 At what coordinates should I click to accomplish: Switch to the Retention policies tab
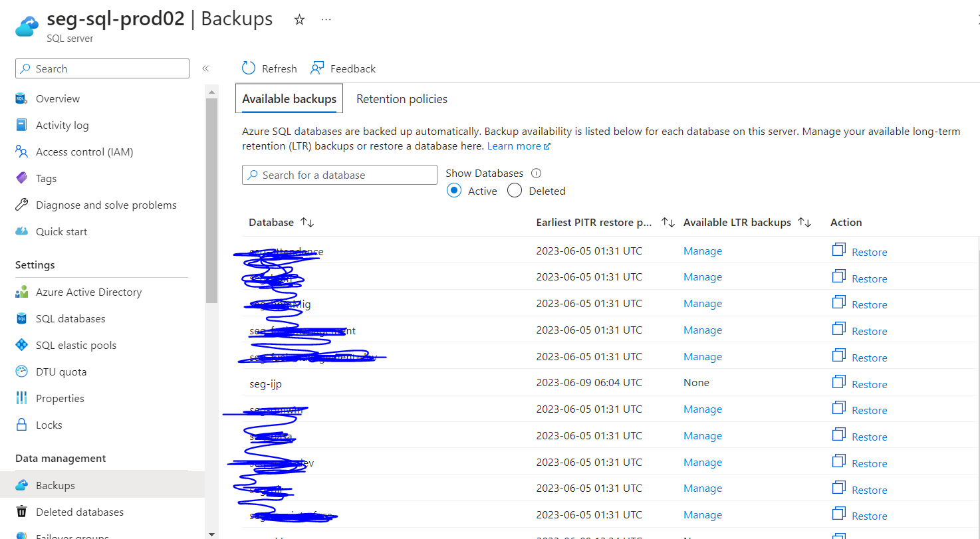coord(402,98)
